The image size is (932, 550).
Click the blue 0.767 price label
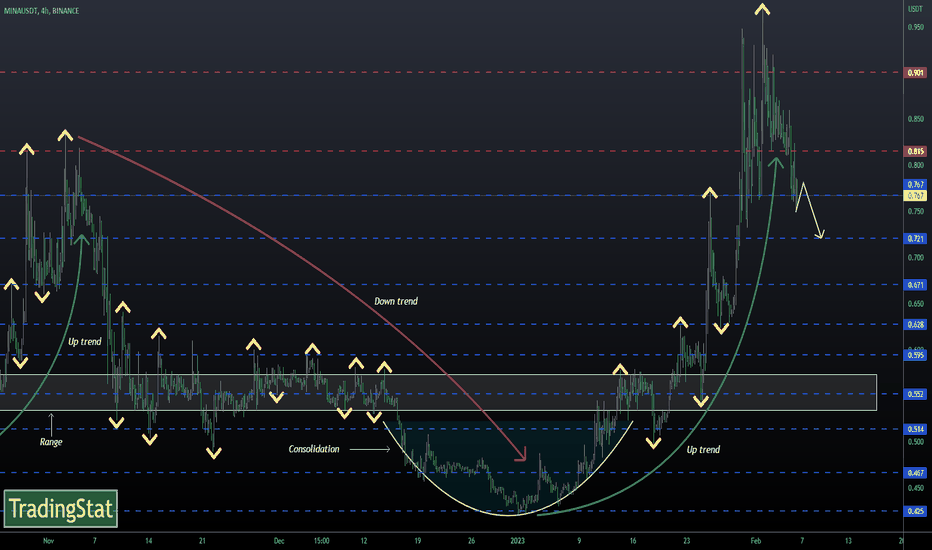pyautogui.click(x=915, y=184)
